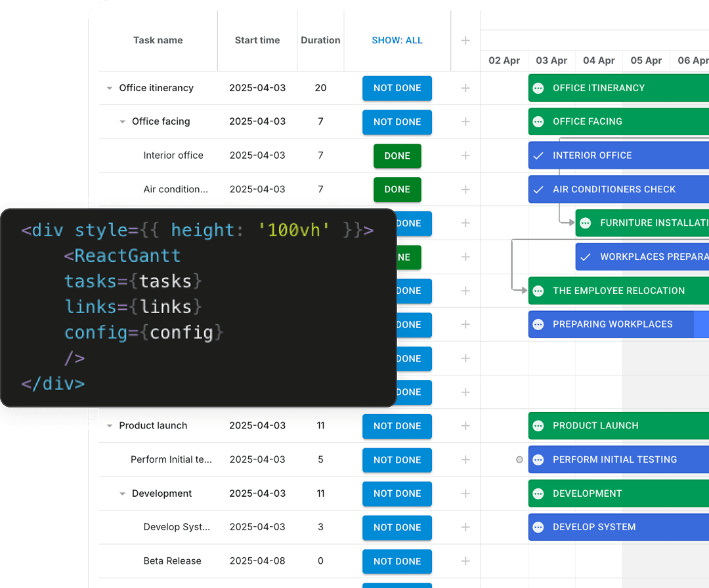The width and height of the screenshot is (709, 588).
Task: Click the plus icon in Air condition row
Action: coord(465,190)
